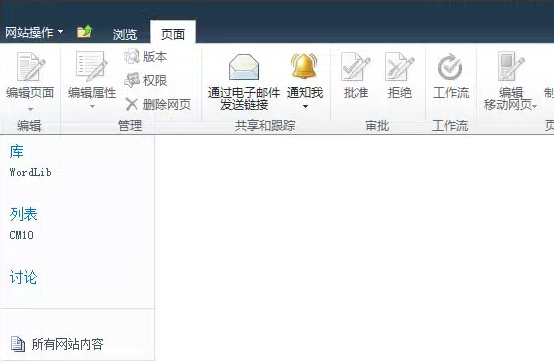The width and height of the screenshot is (554, 364).
Task: Click the 批准 approve icon
Action: (356, 66)
